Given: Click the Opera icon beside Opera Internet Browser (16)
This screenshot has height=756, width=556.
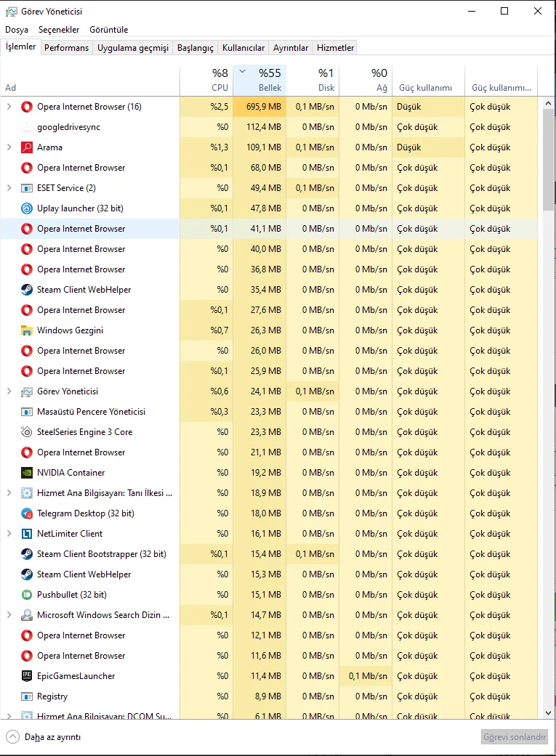Looking at the screenshot, I should tap(27, 107).
